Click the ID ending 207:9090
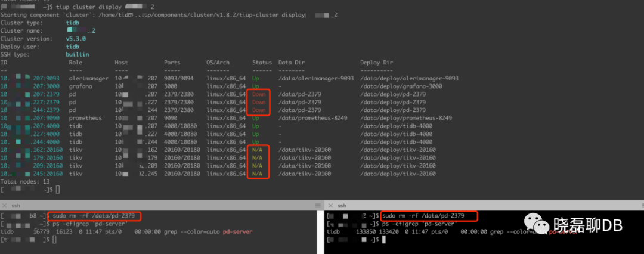 (30, 118)
